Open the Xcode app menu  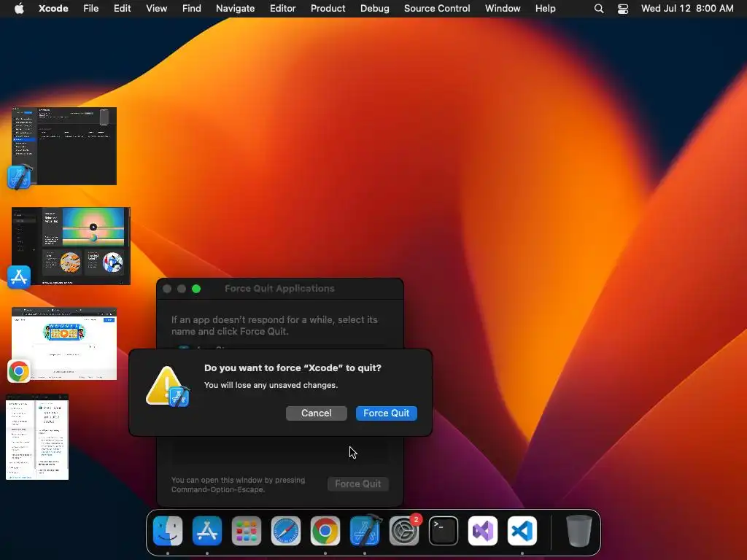[x=53, y=9]
